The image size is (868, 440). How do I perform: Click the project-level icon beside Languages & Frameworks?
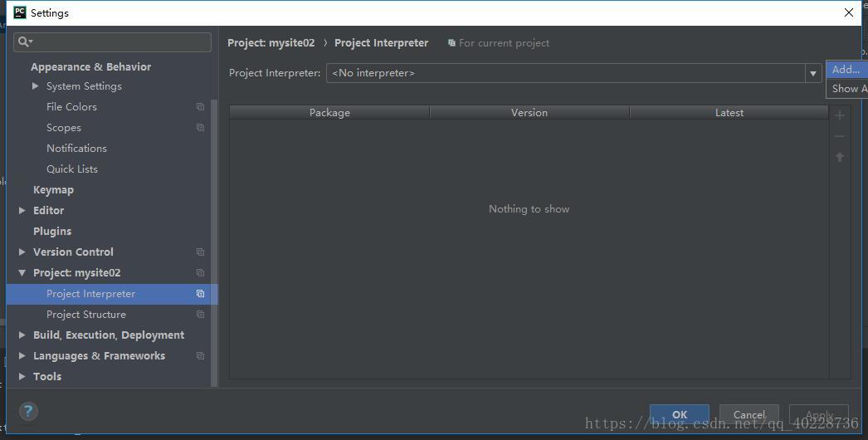(200, 356)
